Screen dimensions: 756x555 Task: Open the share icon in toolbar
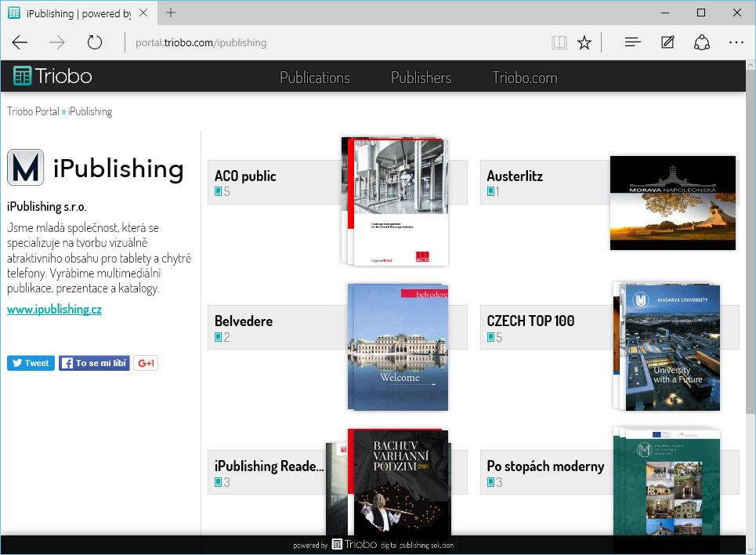[701, 42]
